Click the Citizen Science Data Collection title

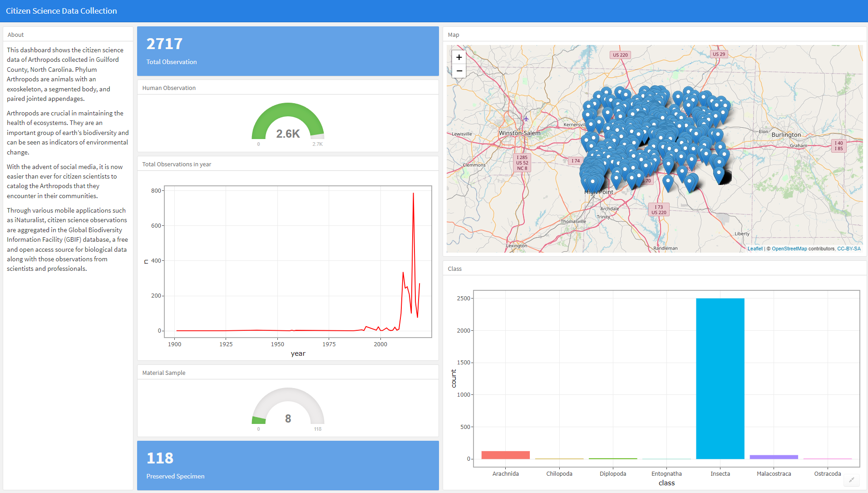(61, 11)
